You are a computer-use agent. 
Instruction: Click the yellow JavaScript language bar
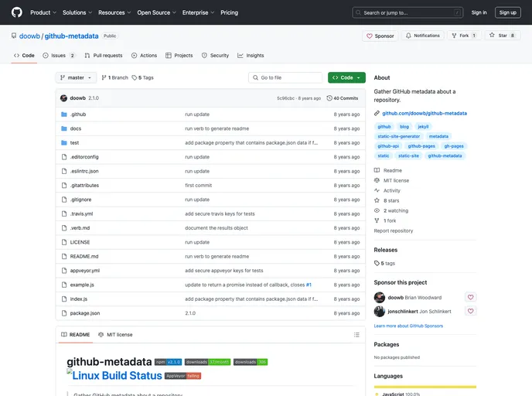[x=425, y=387]
